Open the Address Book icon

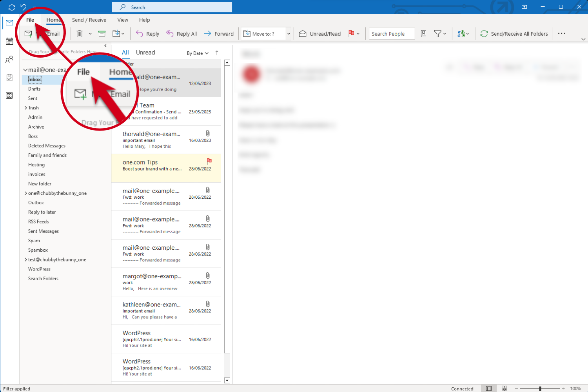[x=423, y=34]
